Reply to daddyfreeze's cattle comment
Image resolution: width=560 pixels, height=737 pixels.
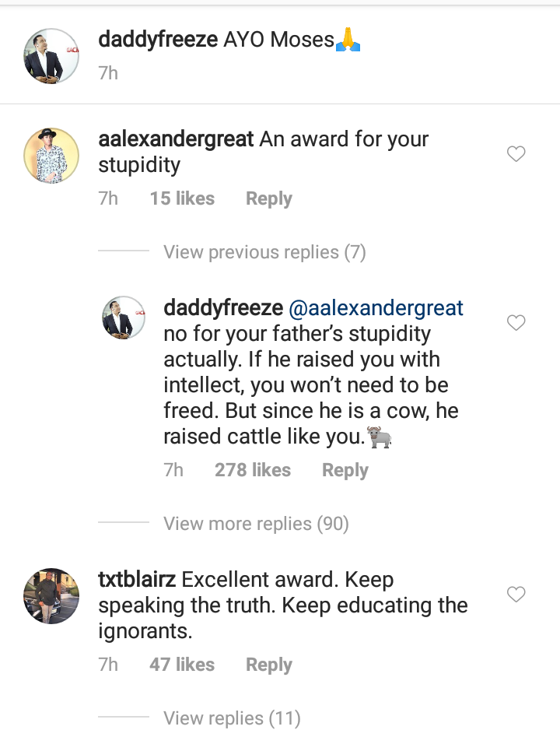[345, 470]
